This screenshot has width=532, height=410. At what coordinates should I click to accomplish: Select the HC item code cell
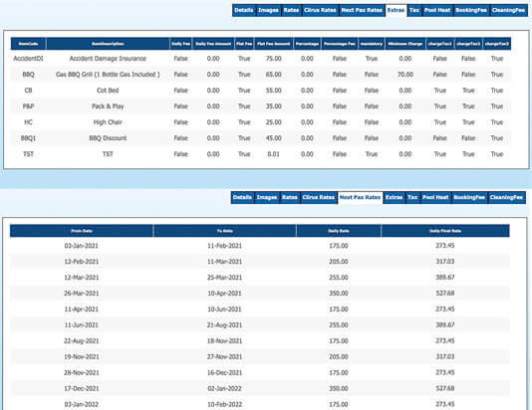[x=28, y=122]
